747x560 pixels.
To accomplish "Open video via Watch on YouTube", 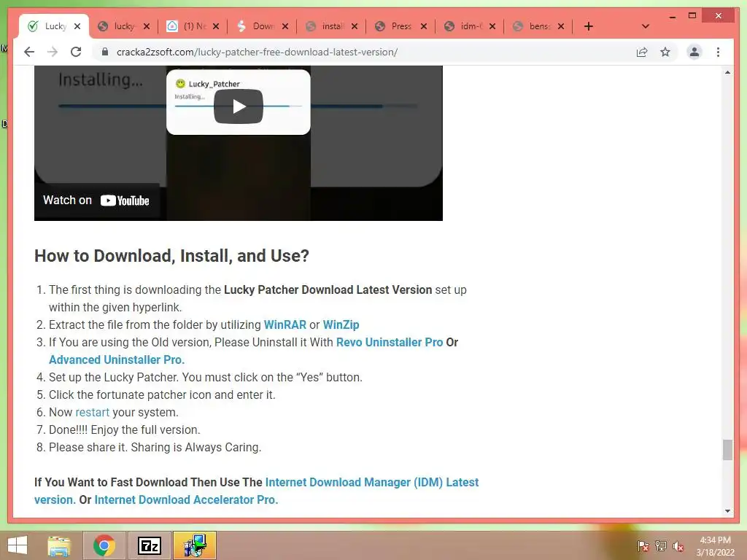I will click(x=96, y=201).
